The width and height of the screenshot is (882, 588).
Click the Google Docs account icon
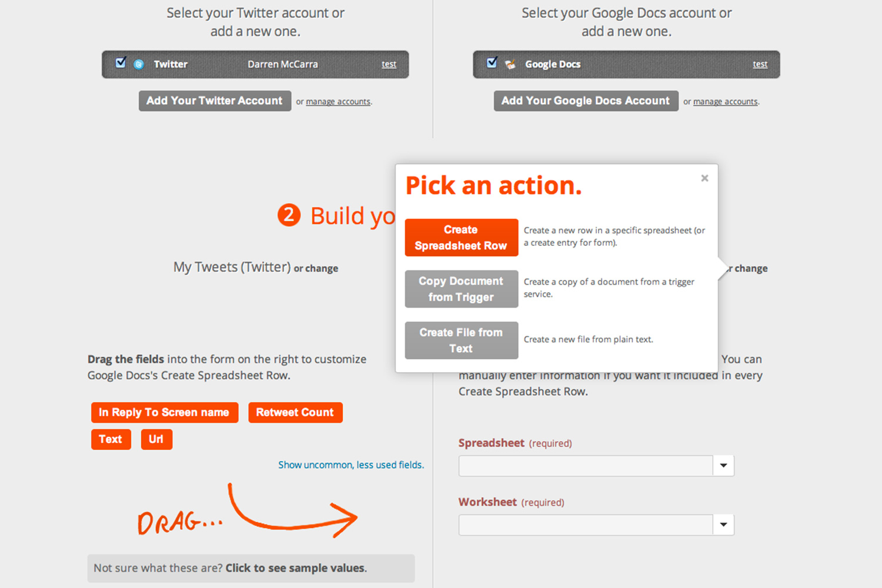(x=510, y=64)
